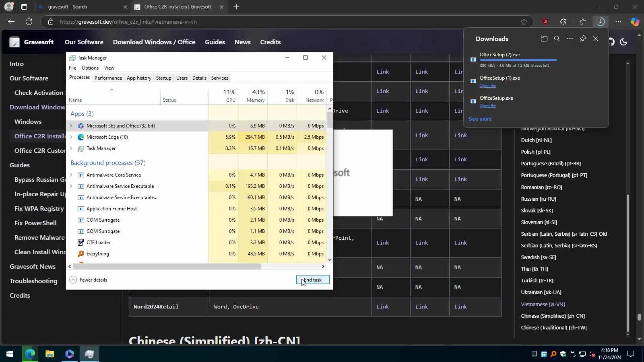Open the browser Extensions puzzle icon
Image resolution: width=644 pixels, height=362 pixels.
click(563, 22)
